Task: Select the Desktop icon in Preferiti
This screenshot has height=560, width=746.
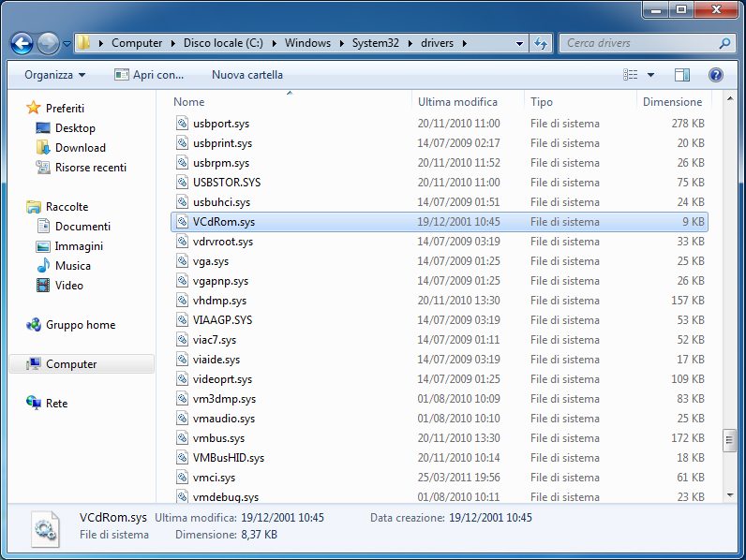Action: click(43, 128)
